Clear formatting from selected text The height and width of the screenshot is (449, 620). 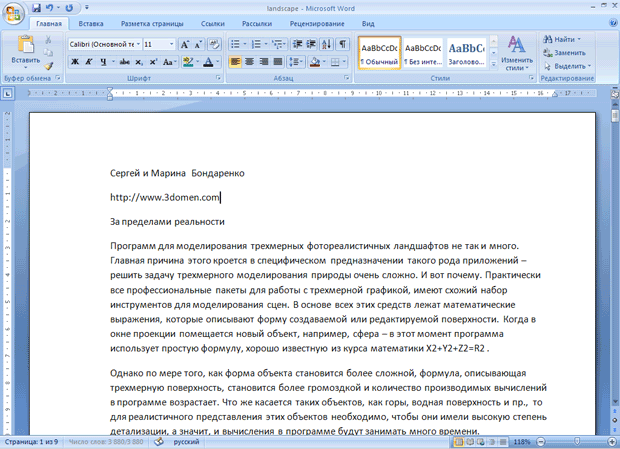click(214, 44)
